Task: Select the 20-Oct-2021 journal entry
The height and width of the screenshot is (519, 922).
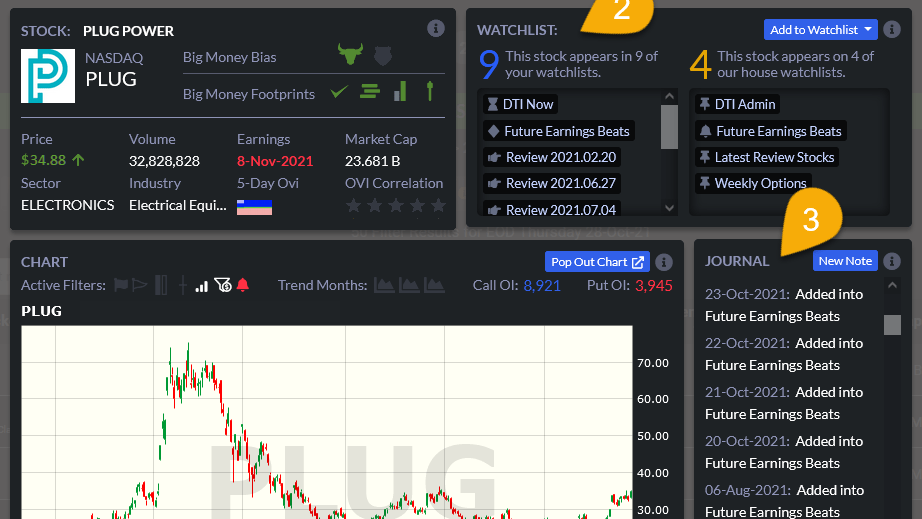Action: point(784,452)
